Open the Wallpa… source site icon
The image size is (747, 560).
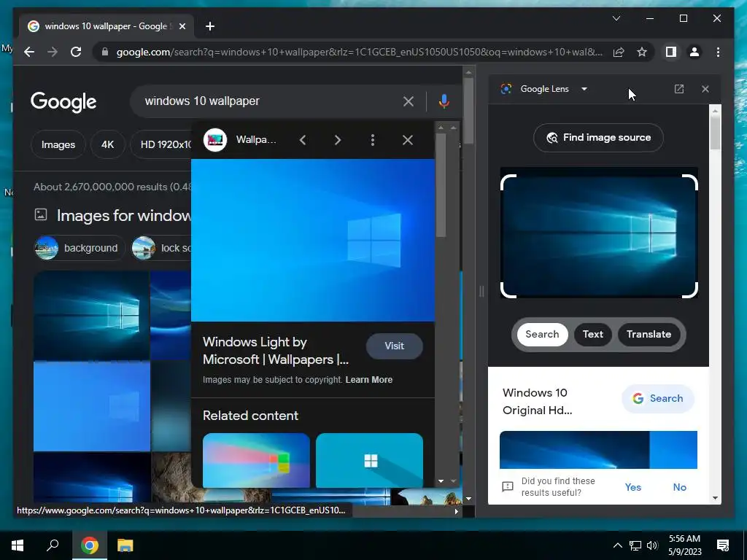(x=215, y=140)
